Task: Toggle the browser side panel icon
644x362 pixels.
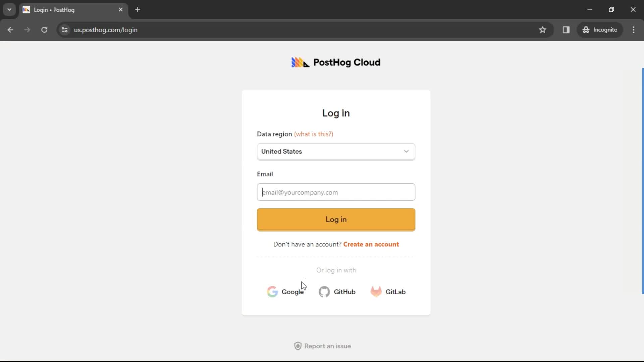Action: click(566, 30)
